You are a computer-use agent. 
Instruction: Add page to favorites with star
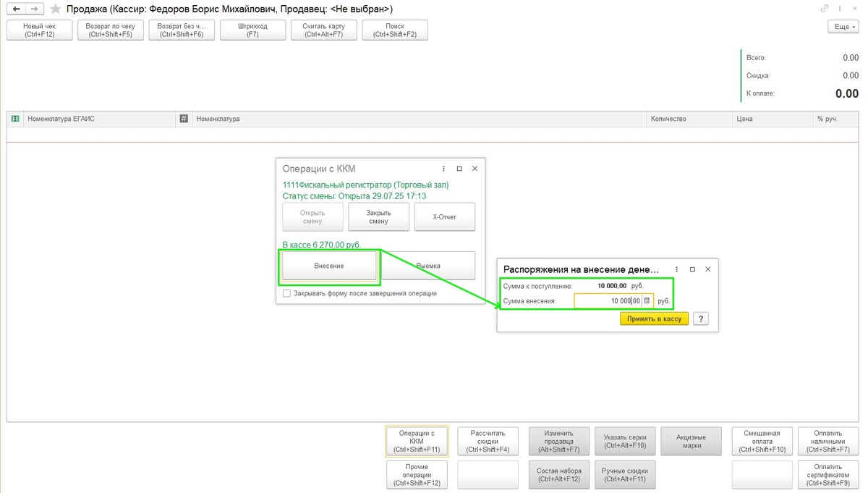tap(55, 9)
